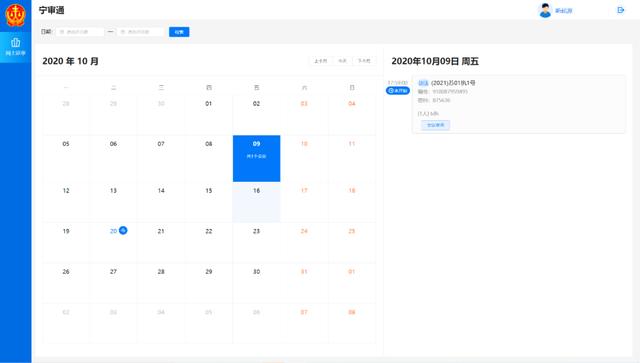Open the start date picker field
The height and width of the screenshot is (363, 640).
coord(80,32)
